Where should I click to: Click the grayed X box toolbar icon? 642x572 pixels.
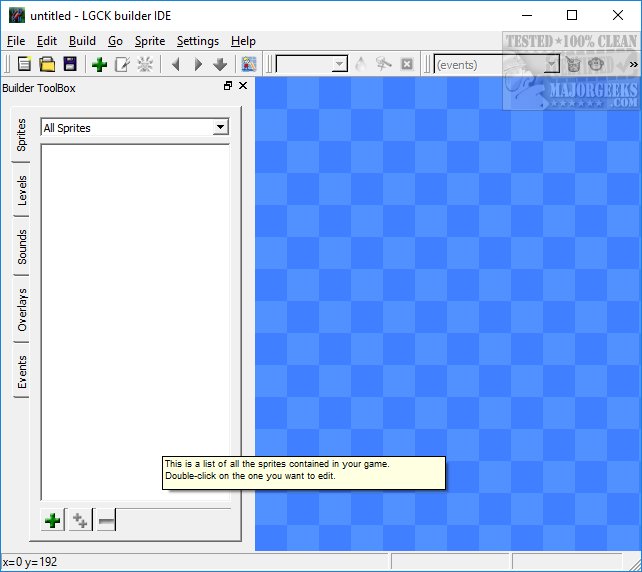[x=407, y=64]
